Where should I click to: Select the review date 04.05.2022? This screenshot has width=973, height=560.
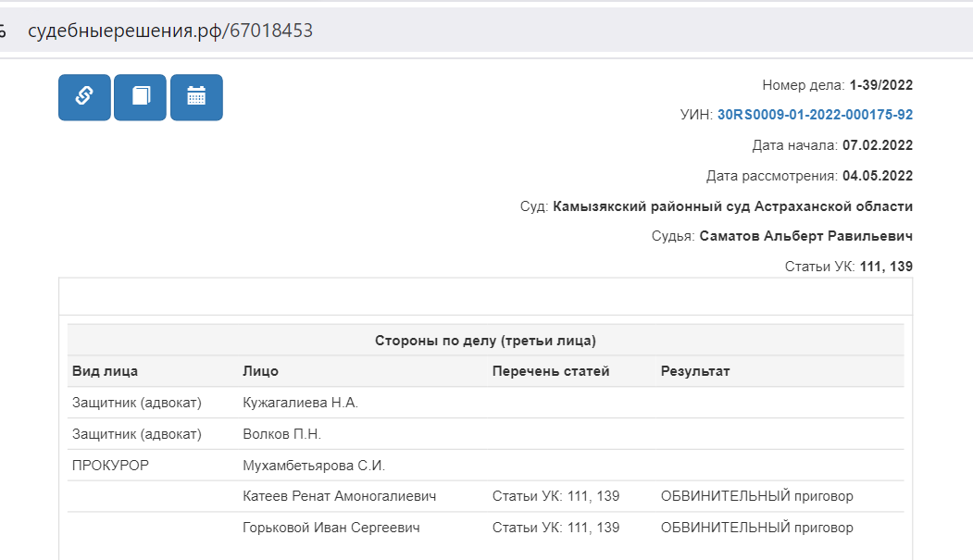pyautogui.click(x=878, y=176)
